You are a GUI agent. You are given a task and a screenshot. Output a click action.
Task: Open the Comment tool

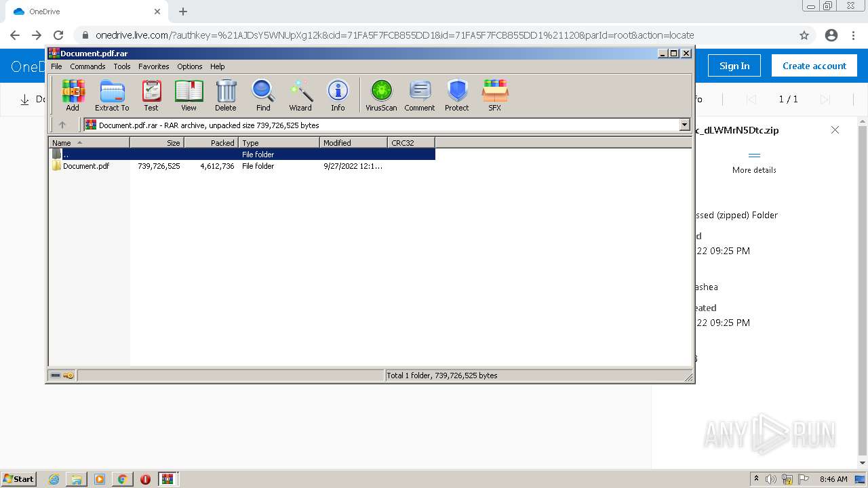point(420,95)
